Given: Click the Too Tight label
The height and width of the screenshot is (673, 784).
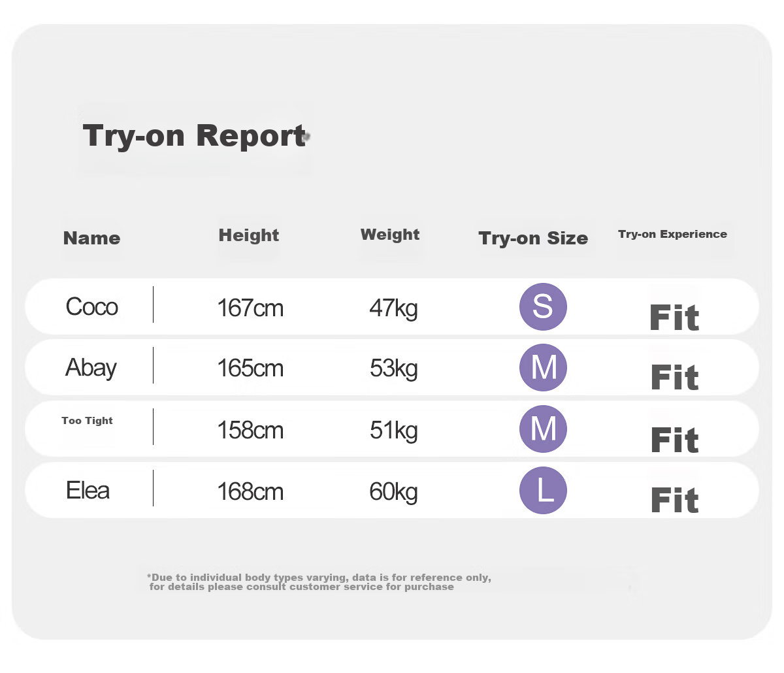Looking at the screenshot, I should point(87,421).
